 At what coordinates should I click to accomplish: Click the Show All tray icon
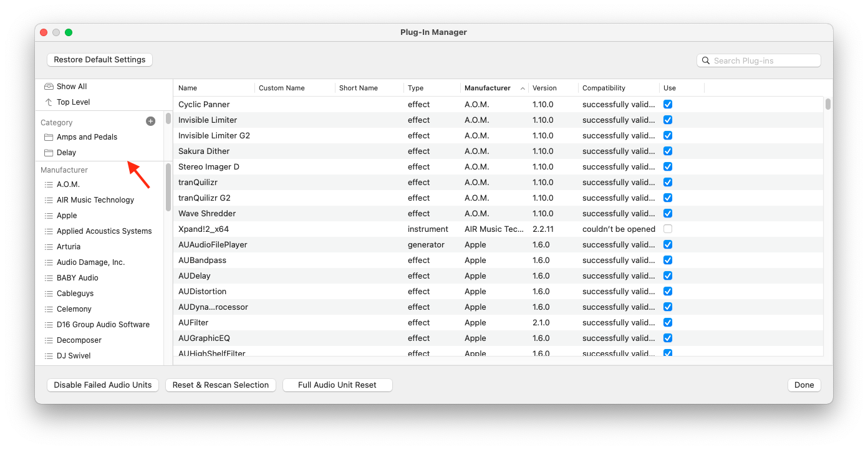tap(49, 87)
